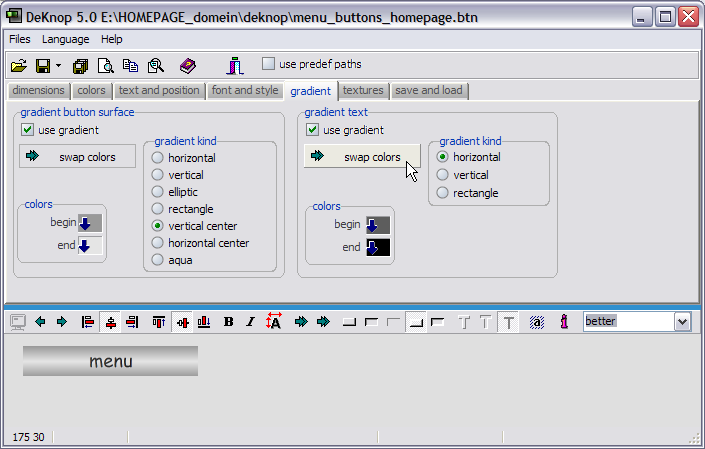Click swap colors under gradient button surface
Screen dimensions: 705x449
(x=77, y=157)
